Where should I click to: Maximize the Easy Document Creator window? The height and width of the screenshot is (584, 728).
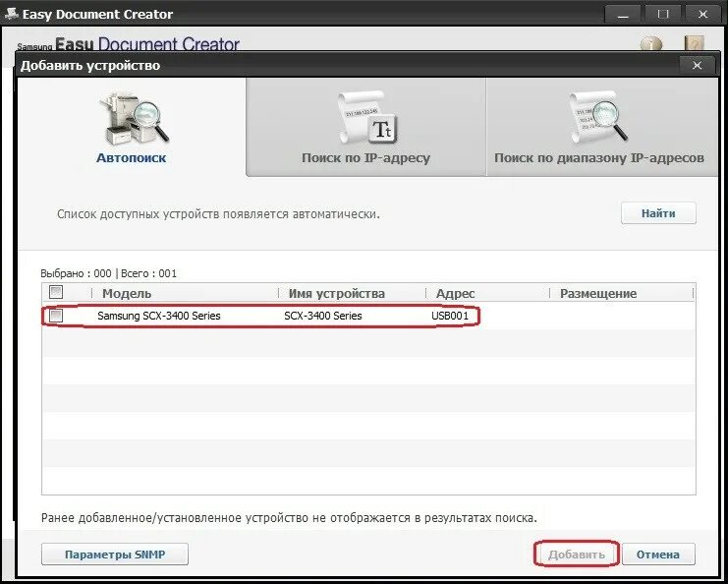tap(662, 15)
